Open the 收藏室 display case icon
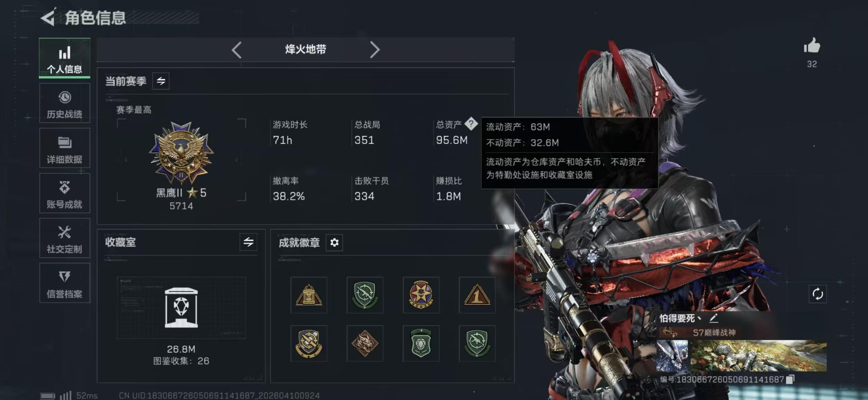Viewport: 868px width, 400px height. 181,308
